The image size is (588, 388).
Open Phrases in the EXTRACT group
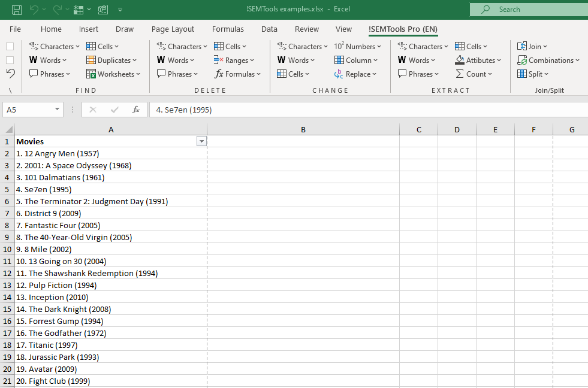coord(418,74)
